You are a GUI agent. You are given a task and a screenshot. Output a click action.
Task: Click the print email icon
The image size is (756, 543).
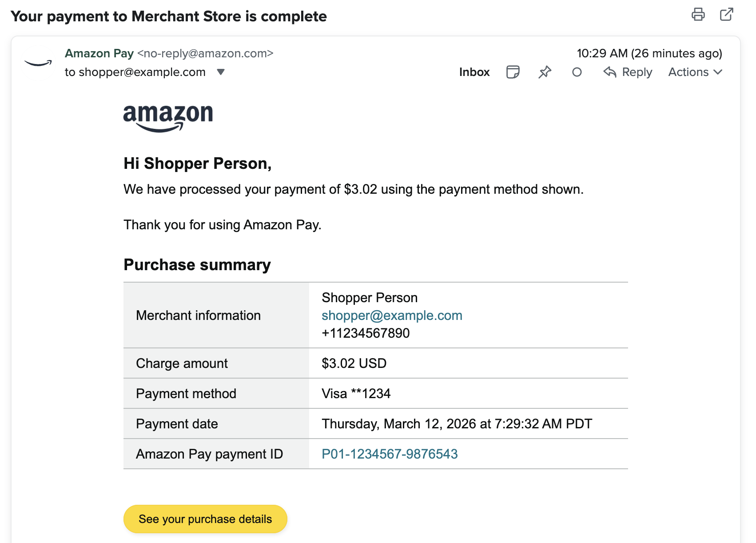pyautogui.click(x=698, y=15)
